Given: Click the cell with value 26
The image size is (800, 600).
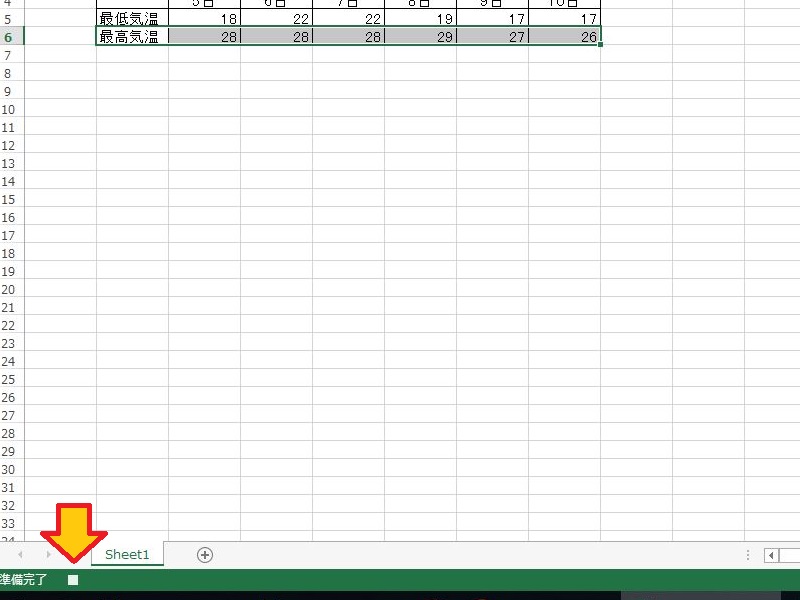Looking at the screenshot, I should 564,37.
